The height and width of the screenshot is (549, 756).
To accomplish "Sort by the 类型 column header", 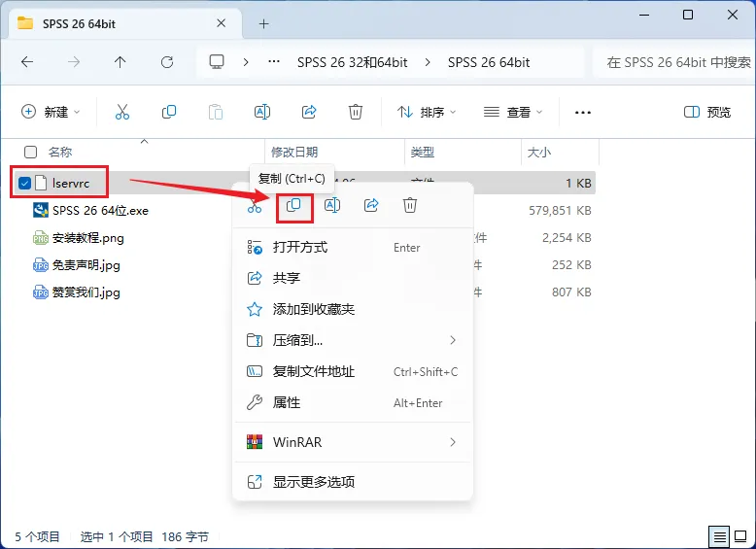I will pyautogui.click(x=423, y=153).
